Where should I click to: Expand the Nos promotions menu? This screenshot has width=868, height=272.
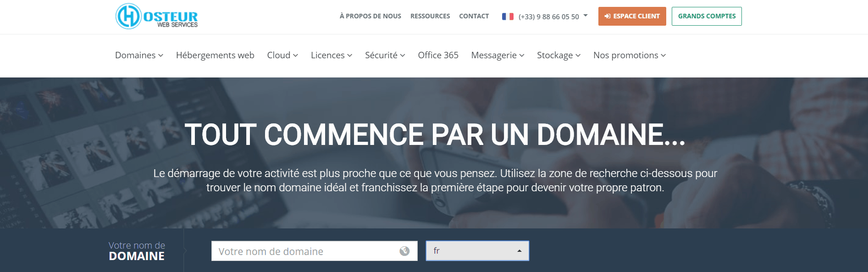(x=630, y=55)
